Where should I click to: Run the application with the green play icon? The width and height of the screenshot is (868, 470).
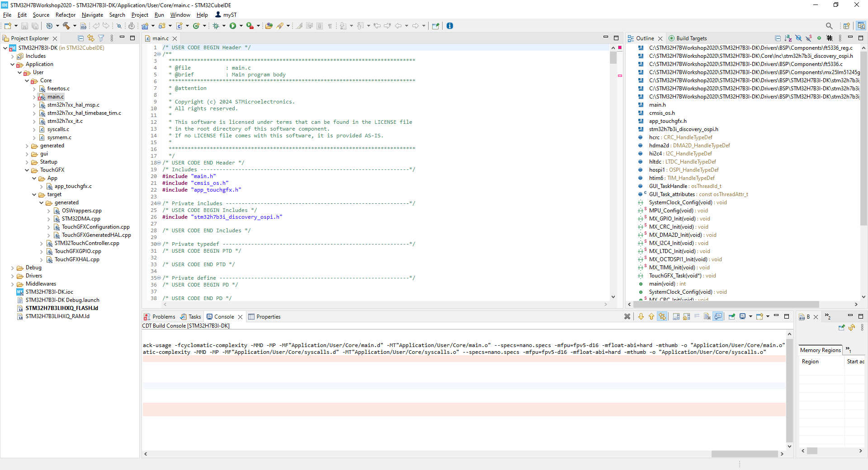point(233,26)
